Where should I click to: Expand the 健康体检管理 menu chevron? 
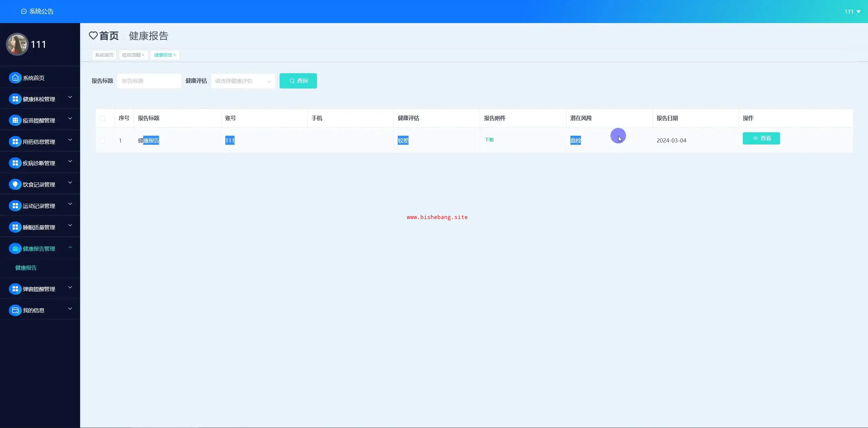coord(70,97)
